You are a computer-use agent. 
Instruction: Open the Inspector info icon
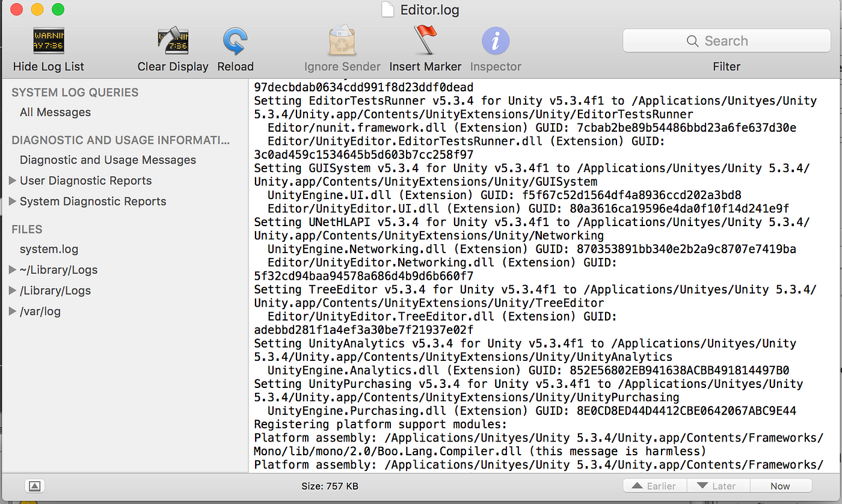coord(496,41)
